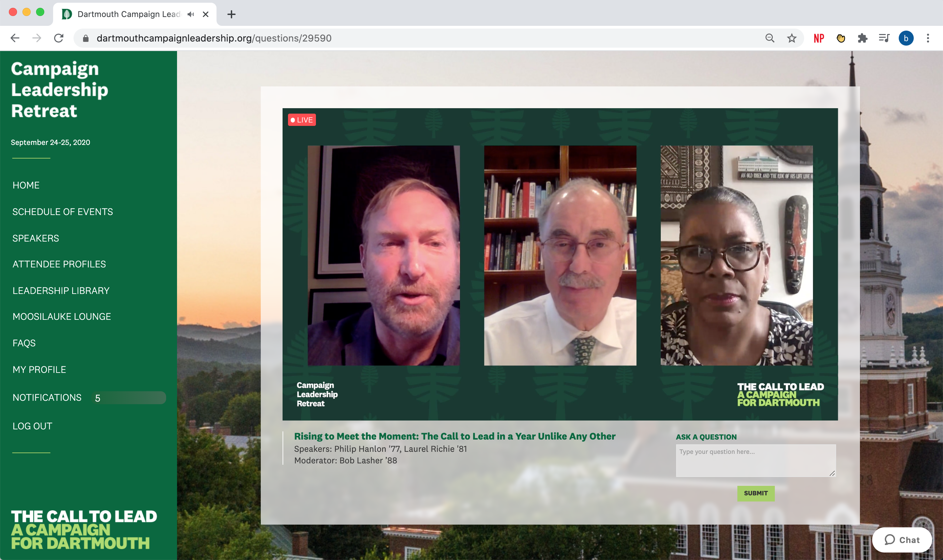Image resolution: width=943 pixels, height=560 pixels.
Task: Go to Schedule of Events
Action: 63,212
